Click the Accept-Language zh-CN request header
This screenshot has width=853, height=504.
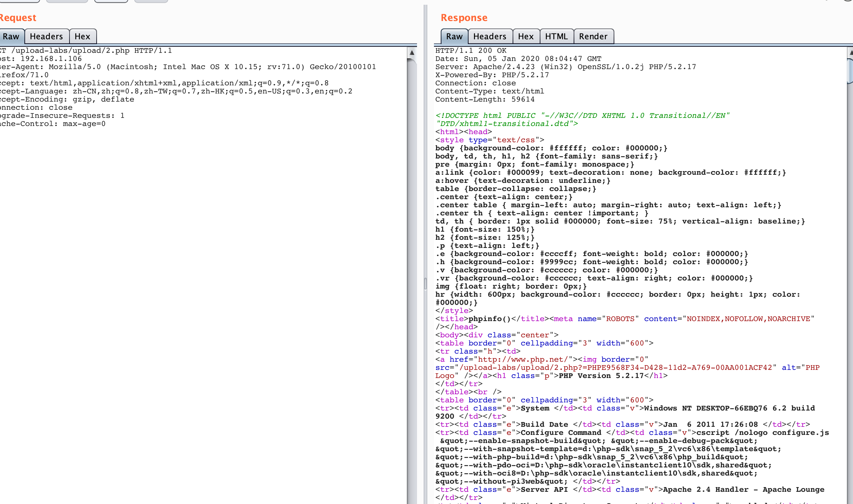coord(176,91)
